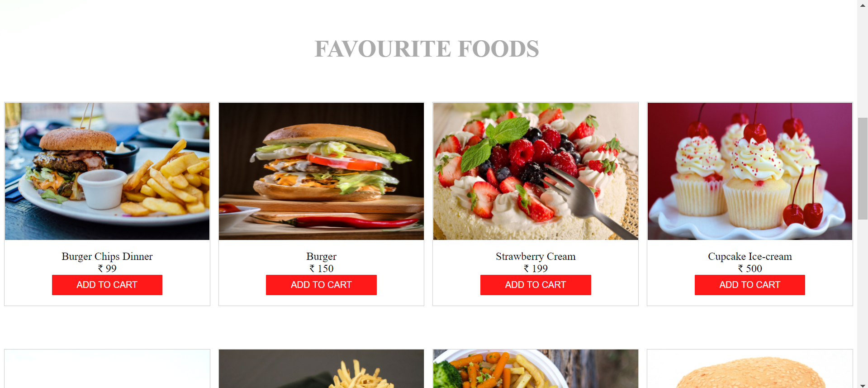Add Burger Chips Dinner to cart

[107, 285]
